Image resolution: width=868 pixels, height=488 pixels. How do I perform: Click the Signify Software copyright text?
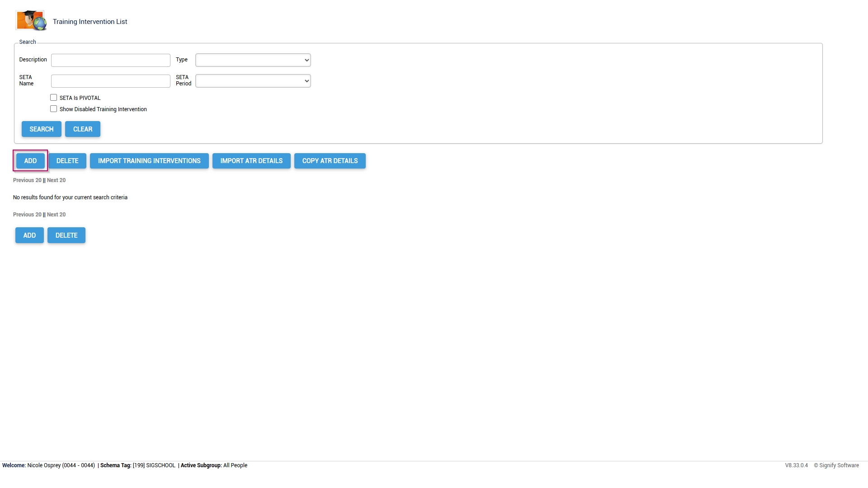pyautogui.click(x=836, y=465)
